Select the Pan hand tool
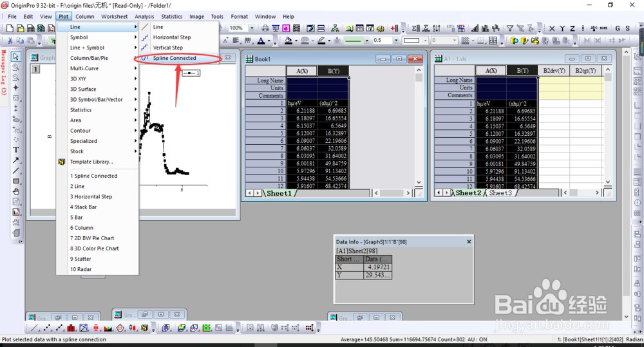Image resolution: width=644 pixels, height=347 pixels. tap(15, 191)
